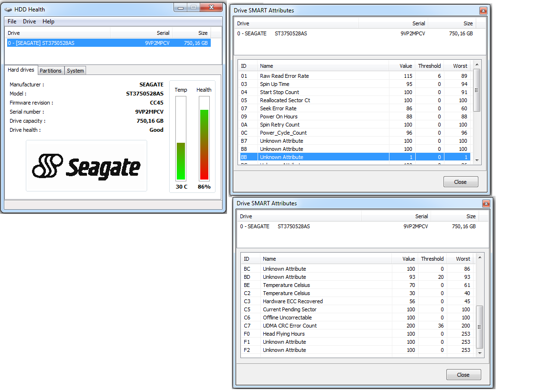The height and width of the screenshot is (392, 540).
Task: Switch to the Partitions tab
Action: [x=51, y=71]
